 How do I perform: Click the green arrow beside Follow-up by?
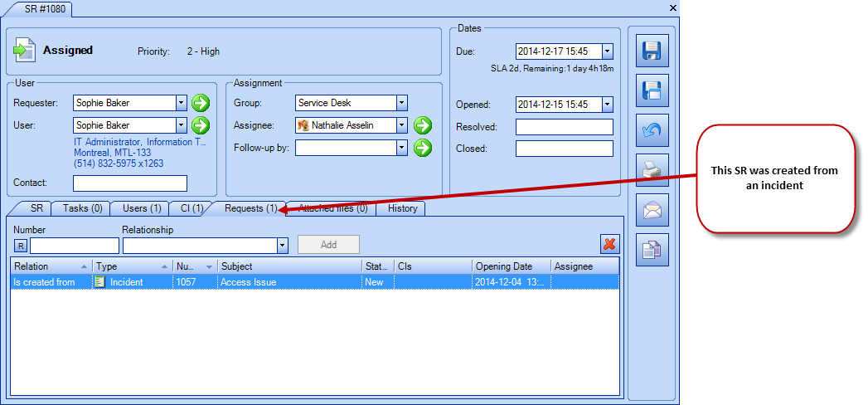[423, 148]
